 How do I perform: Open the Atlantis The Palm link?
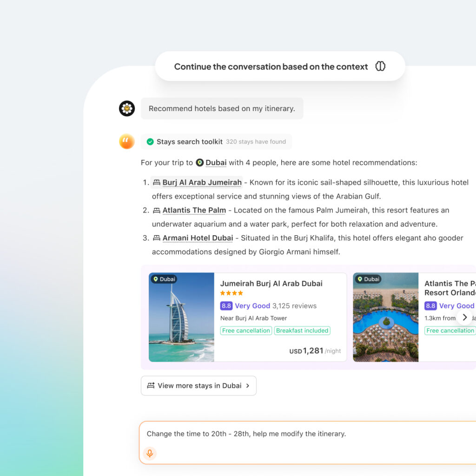pyautogui.click(x=194, y=211)
